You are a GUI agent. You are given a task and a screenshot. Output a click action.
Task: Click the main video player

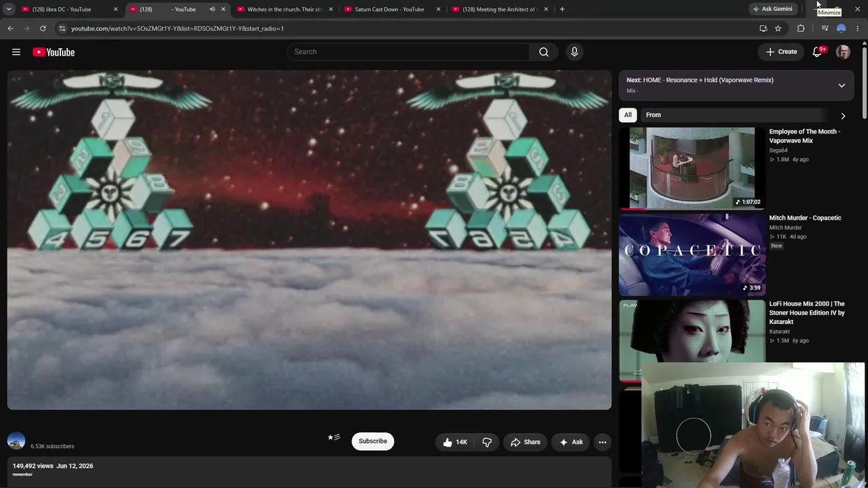point(309,240)
